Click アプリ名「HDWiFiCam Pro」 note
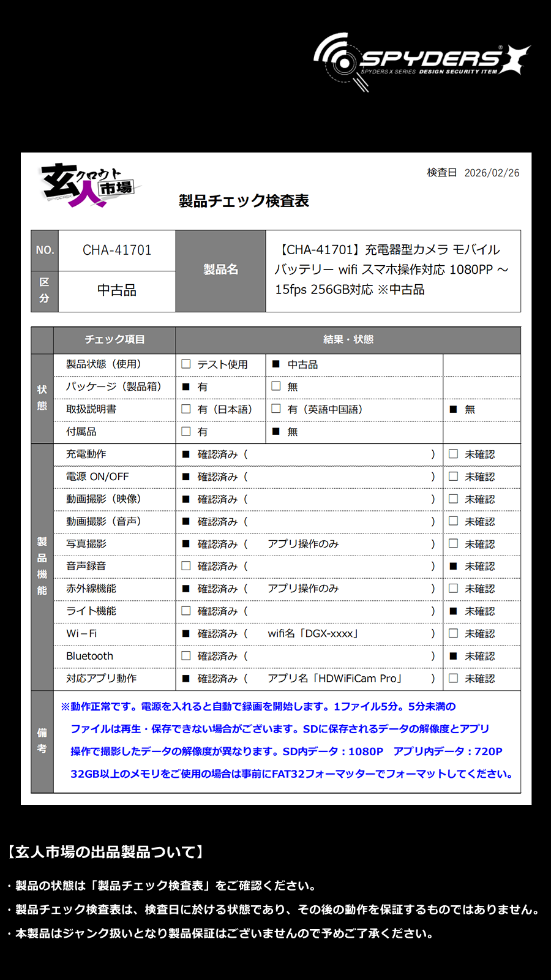 pyautogui.click(x=335, y=679)
